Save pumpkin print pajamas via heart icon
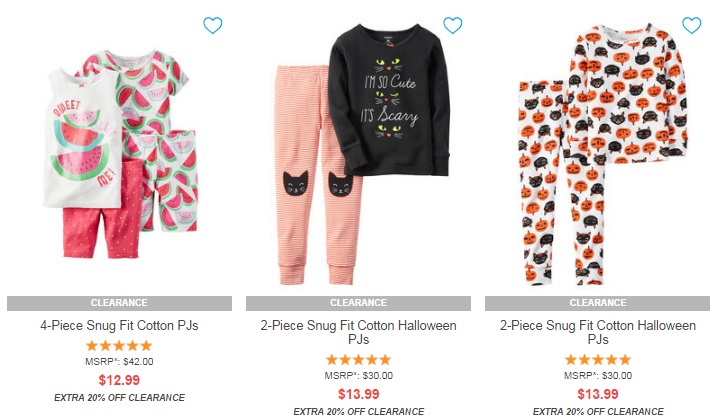The width and height of the screenshot is (717, 420). 691,25
